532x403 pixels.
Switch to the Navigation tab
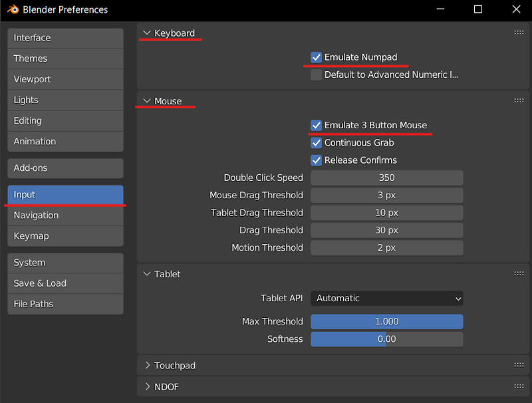coord(65,215)
